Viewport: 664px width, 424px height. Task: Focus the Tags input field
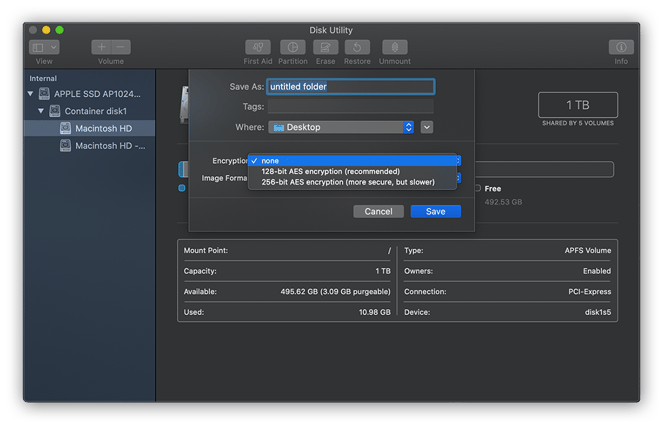pyautogui.click(x=351, y=106)
